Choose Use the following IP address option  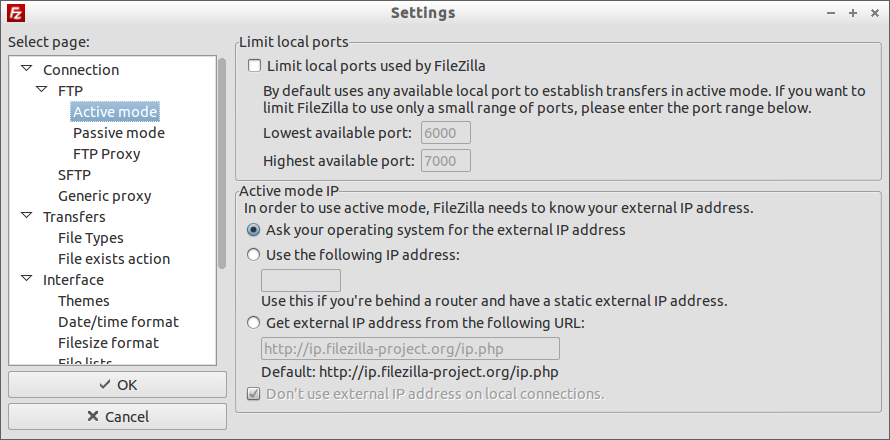pyautogui.click(x=254, y=255)
